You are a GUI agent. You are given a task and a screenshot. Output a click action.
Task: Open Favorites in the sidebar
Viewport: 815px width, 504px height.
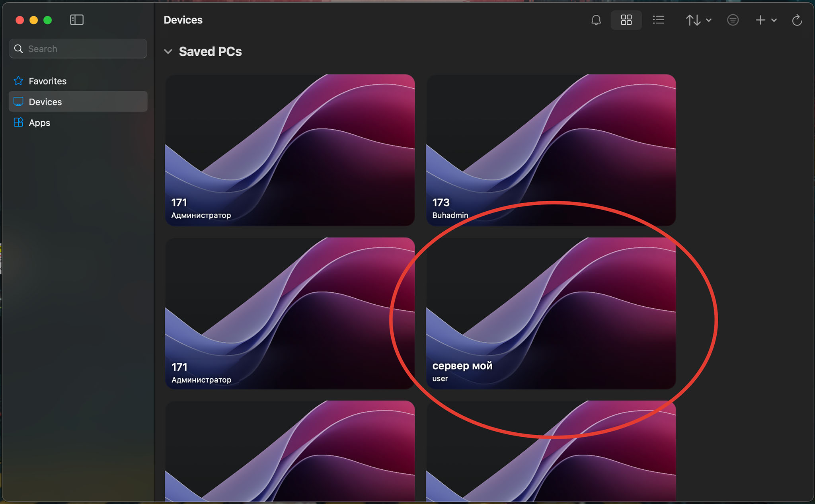click(78, 81)
